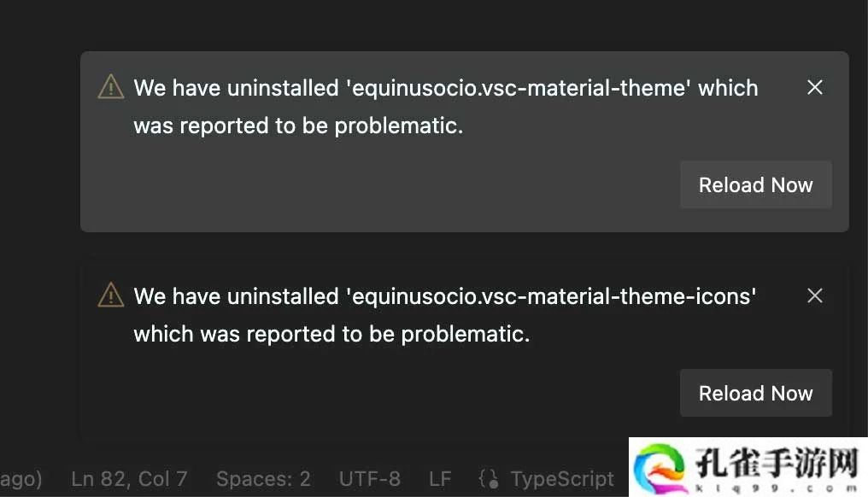Click Reload Now for the theme-icons notification

click(755, 393)
